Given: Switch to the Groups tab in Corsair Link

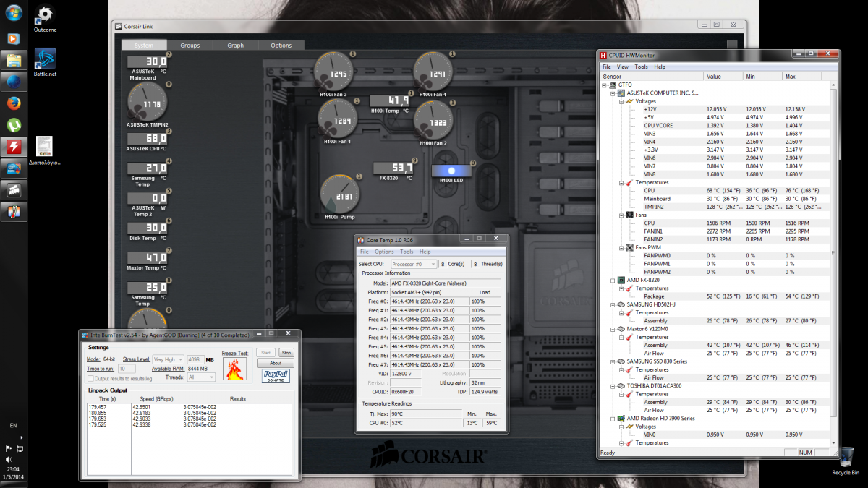Looking at the screenshot, I should tap(190, 46).
